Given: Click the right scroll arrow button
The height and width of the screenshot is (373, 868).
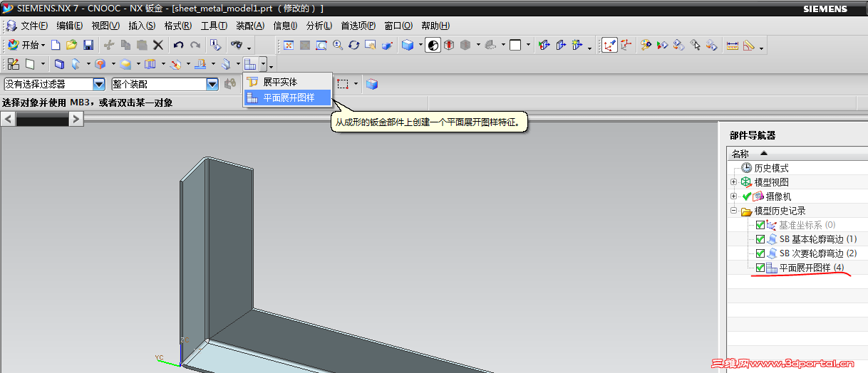Looking at the screenshot, I should coord(76,120).
